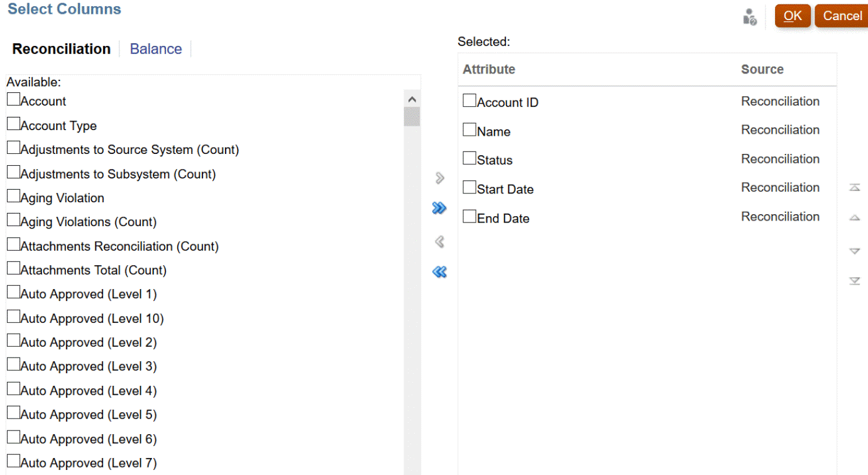This screenshot has width=868, height=475.
Task: Click the move all right double-arrow icon
Action: pyautogui.click(x=439, y=209)
